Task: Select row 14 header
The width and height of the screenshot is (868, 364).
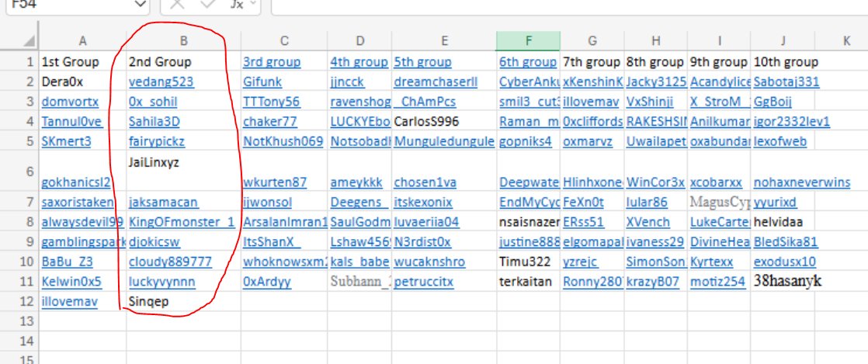Action: 19,341
